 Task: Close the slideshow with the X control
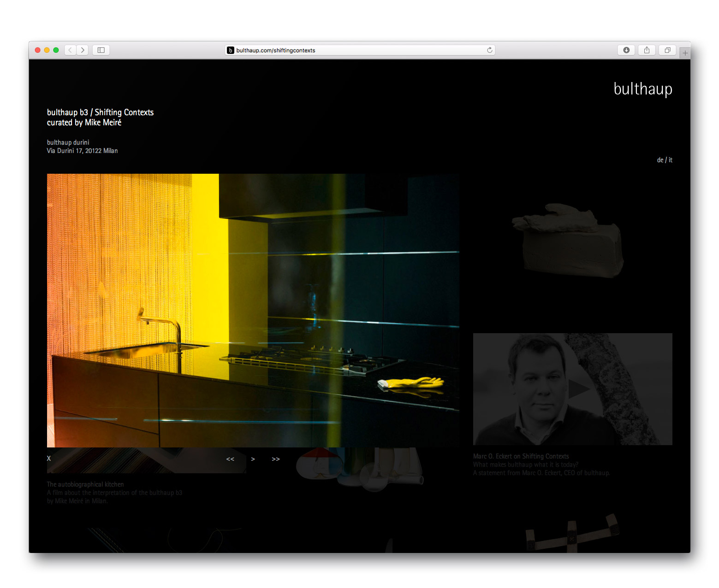[49, 459]
